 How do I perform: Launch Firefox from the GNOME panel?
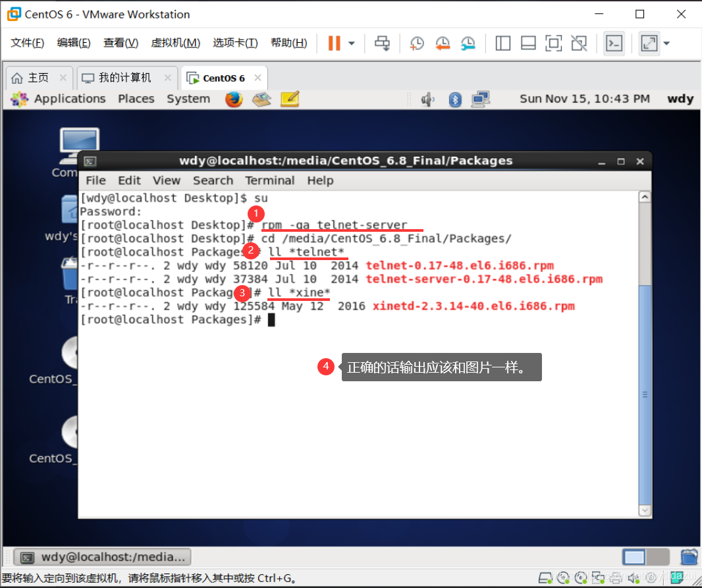234,99
